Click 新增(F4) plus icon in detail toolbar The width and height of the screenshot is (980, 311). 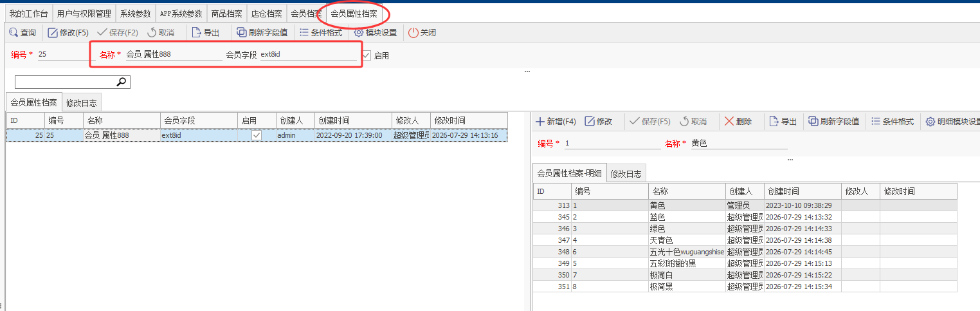pyautogui.click(x=540, y=121)
